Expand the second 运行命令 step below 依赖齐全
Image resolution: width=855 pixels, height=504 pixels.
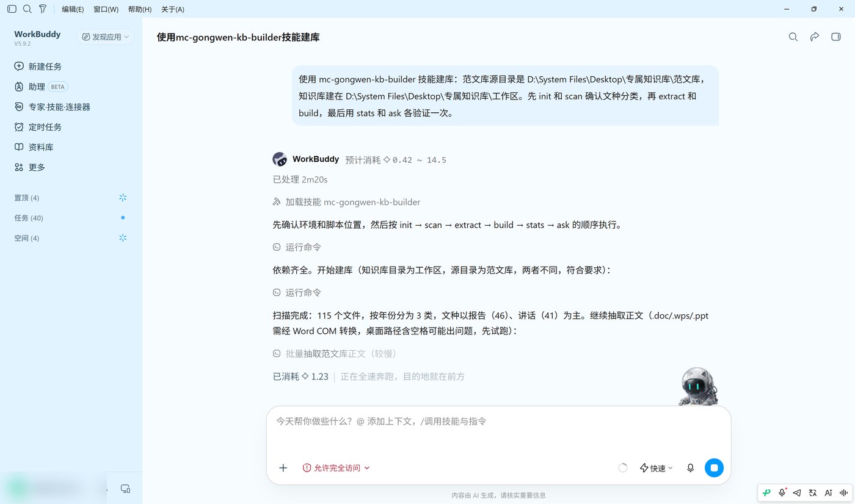click(x=297, y=292)
